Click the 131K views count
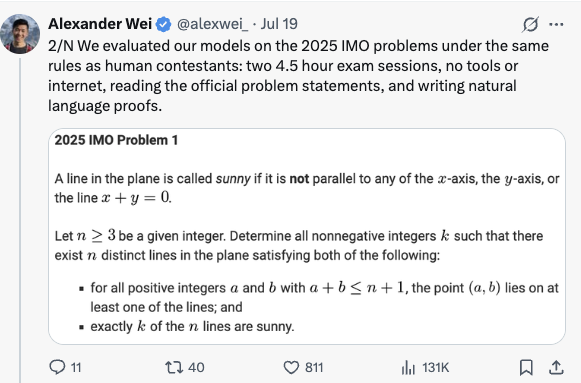The image size is (581, 383). pos(435,368)
